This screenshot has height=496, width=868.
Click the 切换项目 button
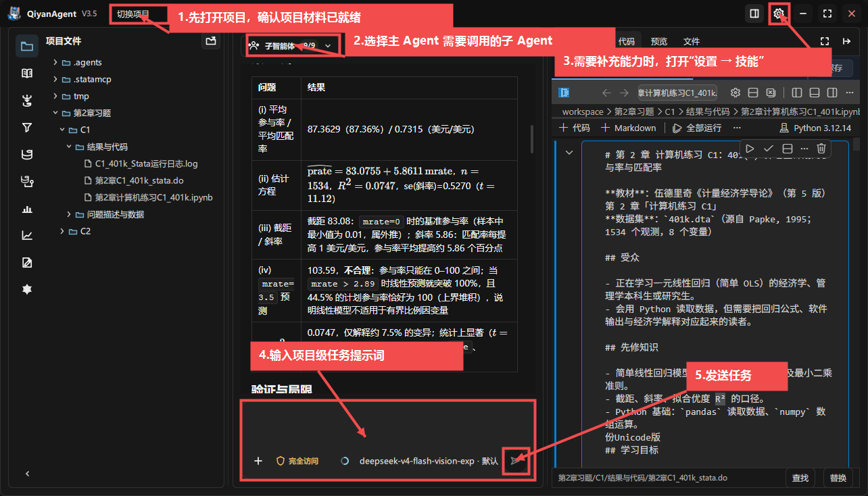pyautogui.click(x=132, y=14)
